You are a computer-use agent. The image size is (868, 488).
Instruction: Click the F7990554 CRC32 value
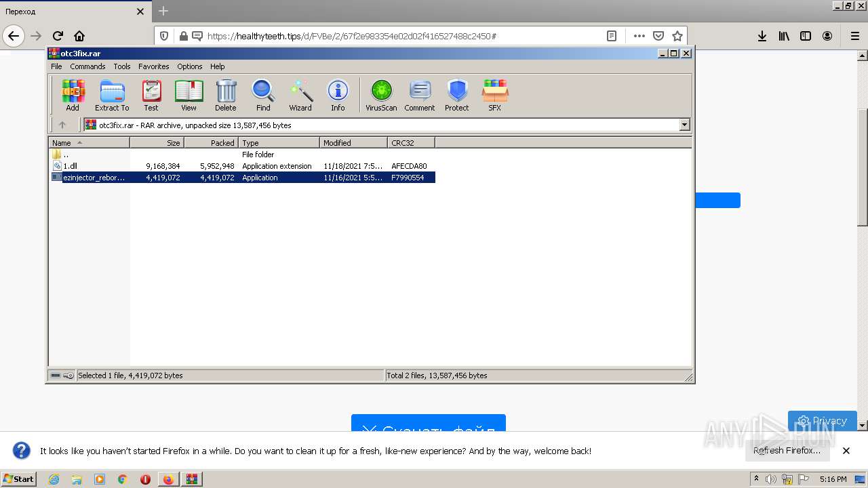408,178
